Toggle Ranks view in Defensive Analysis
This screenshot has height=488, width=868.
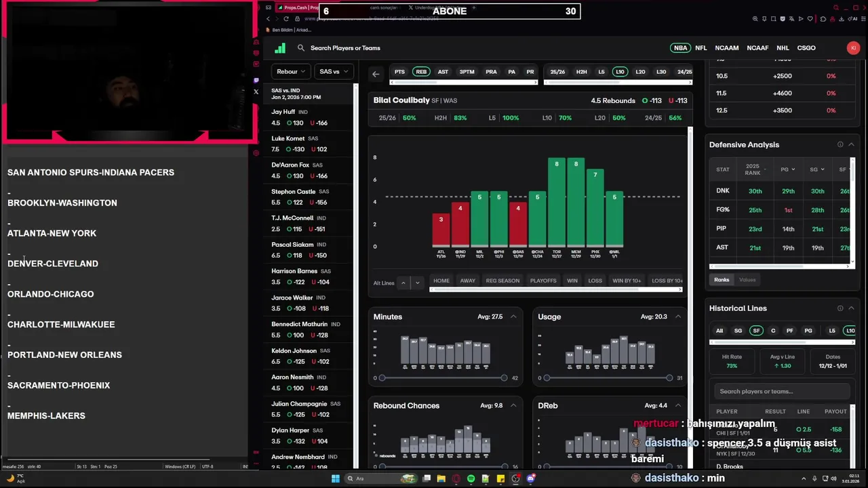[x=722, y=280]
